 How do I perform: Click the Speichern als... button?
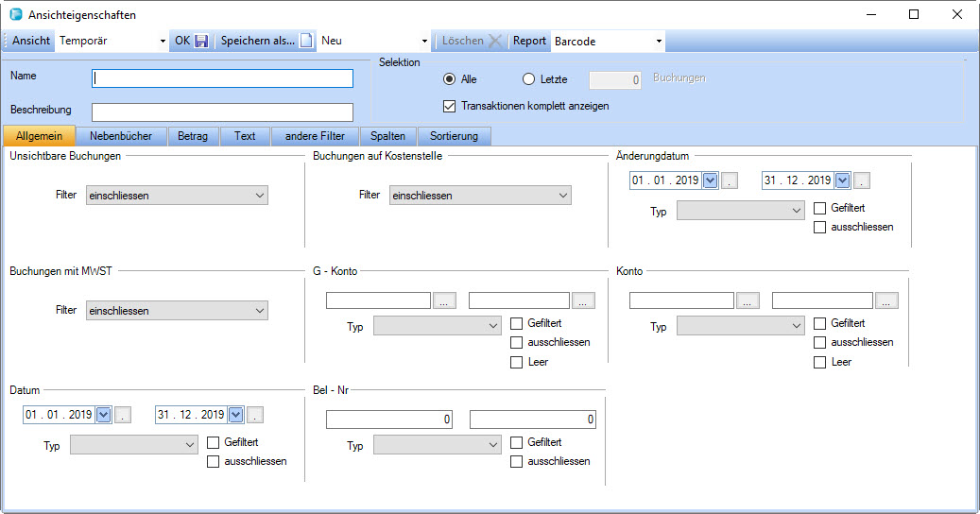[257, 42]
